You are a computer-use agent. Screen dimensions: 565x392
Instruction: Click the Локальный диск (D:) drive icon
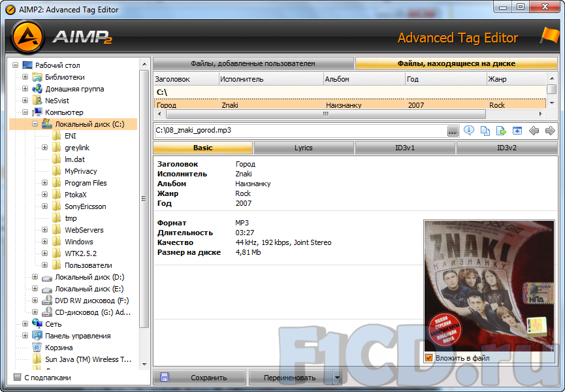pyautogui.click(x=47, y=278)
